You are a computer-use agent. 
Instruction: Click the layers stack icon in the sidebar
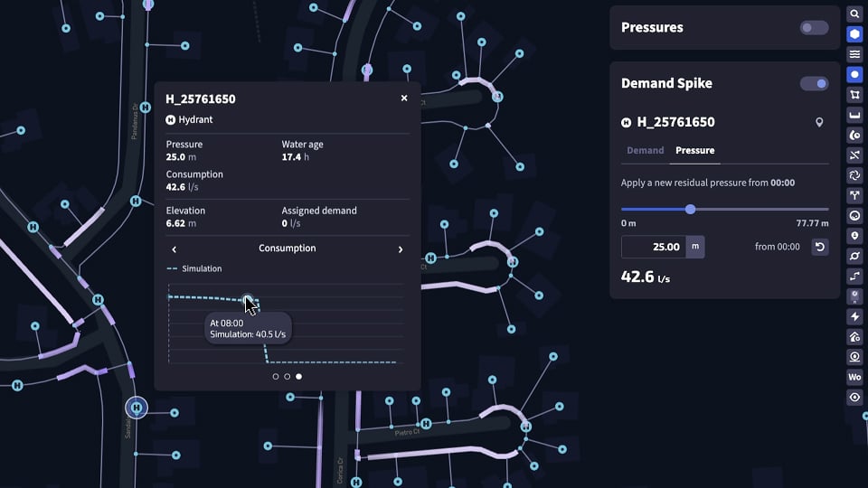coord(854,54)
